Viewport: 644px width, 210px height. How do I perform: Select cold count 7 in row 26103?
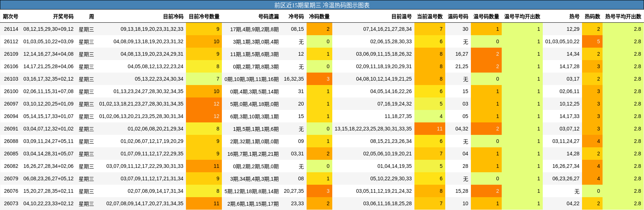(x=204, y=79)
